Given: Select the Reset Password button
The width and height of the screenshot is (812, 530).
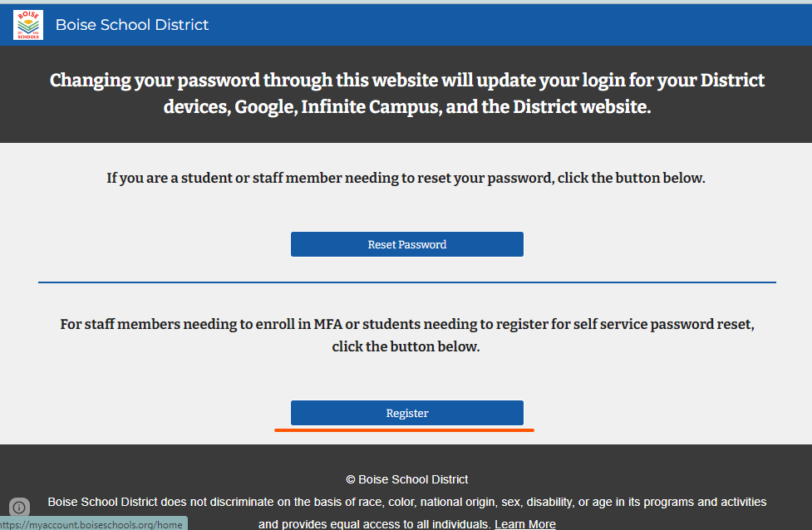Looking at the screenshot, I should (x=407, y=244).
